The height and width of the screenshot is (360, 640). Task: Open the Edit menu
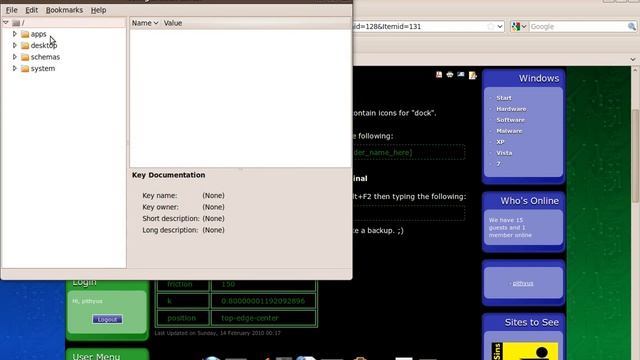(31, 10)
